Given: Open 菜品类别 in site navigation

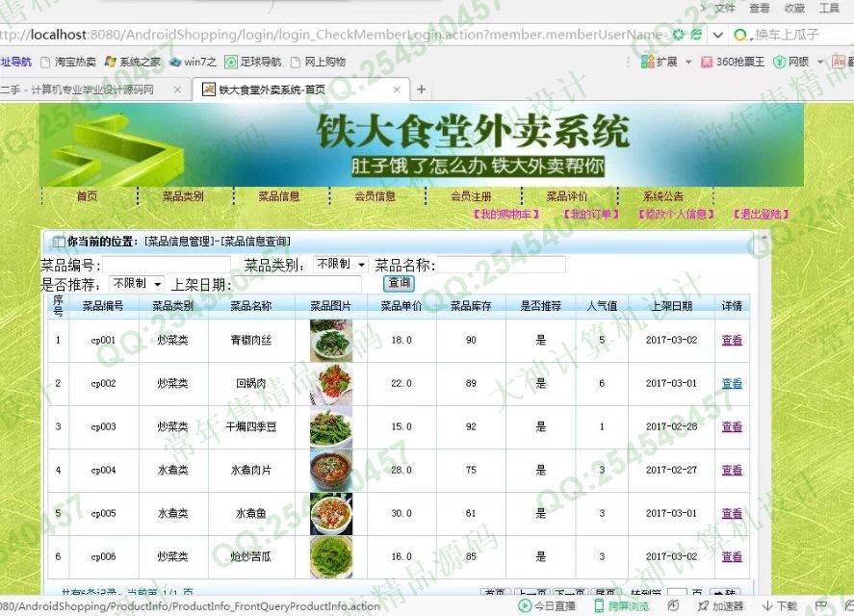Looking at the screenshot, I should click(183, 196).
